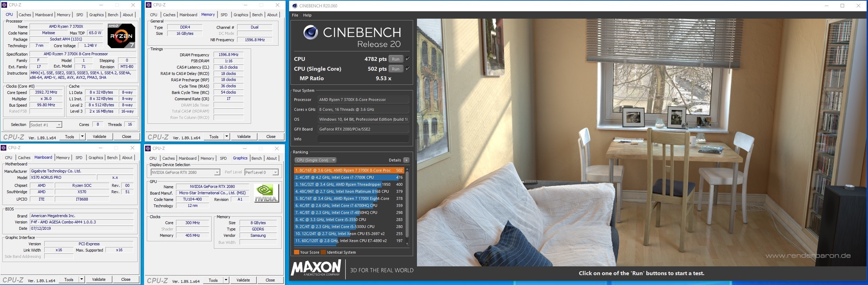
Task: Open the Cinebench File menu
Action: 295,15
